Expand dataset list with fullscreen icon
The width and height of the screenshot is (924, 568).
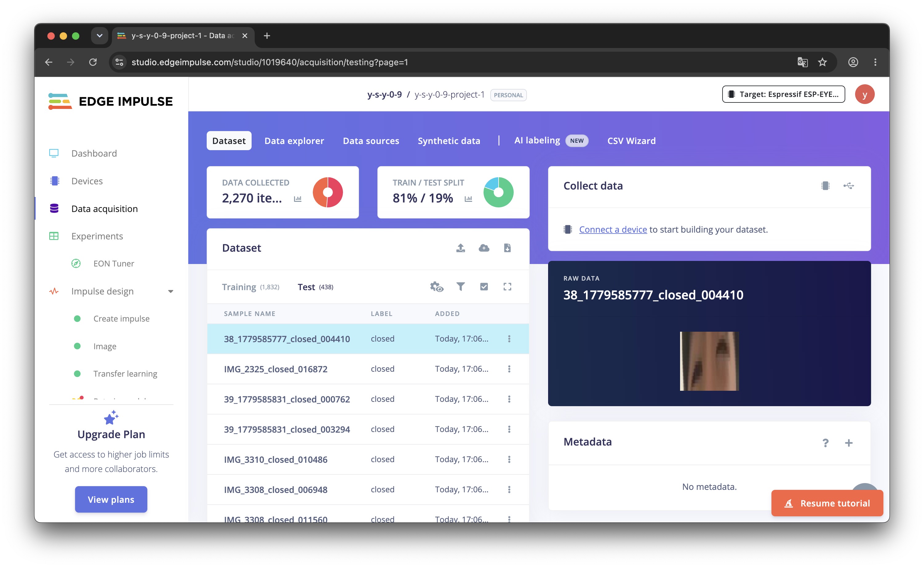click(507, 287)
